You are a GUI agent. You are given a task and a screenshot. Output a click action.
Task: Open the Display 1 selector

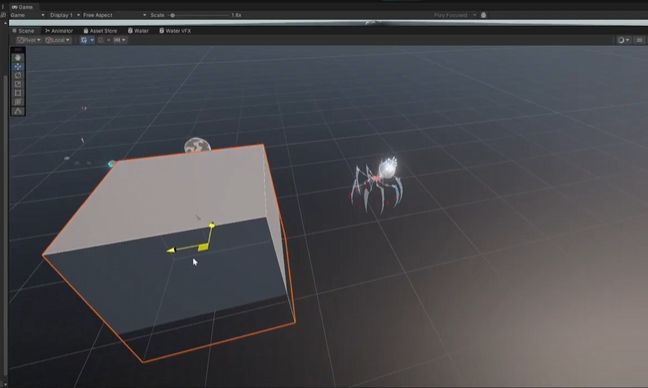64,15
